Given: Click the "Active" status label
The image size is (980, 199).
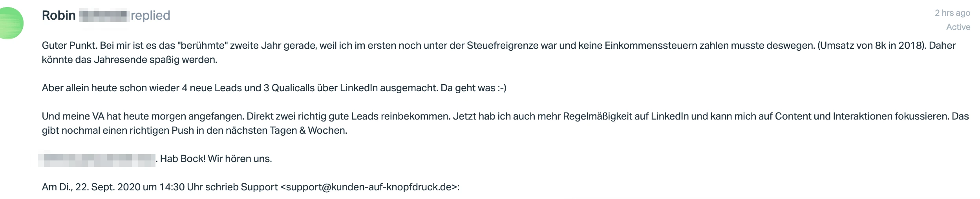Looking at the screenshot, I should click(x=958, y=27).
